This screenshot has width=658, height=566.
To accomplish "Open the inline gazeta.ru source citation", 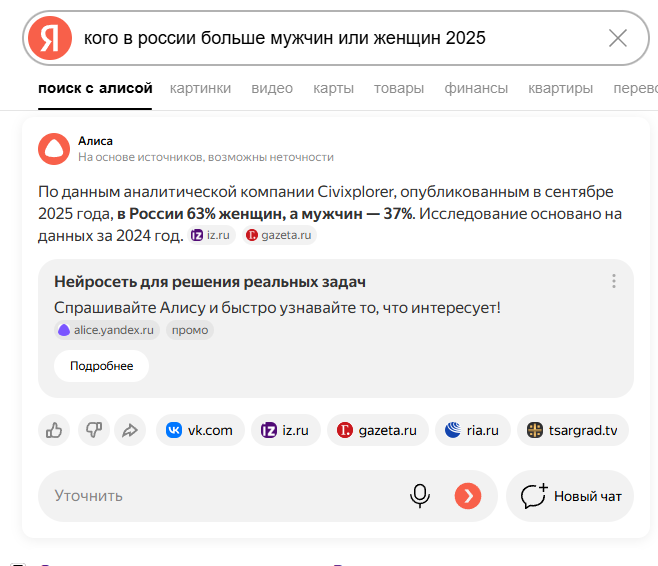I will pos(279,235).
